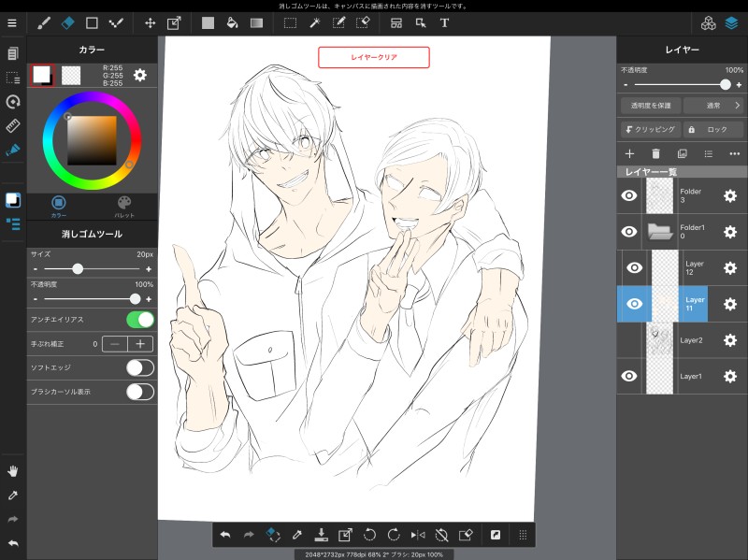Click the layer Lock button
This screenshot has height=560, width=748.
[x=713, y=129]
